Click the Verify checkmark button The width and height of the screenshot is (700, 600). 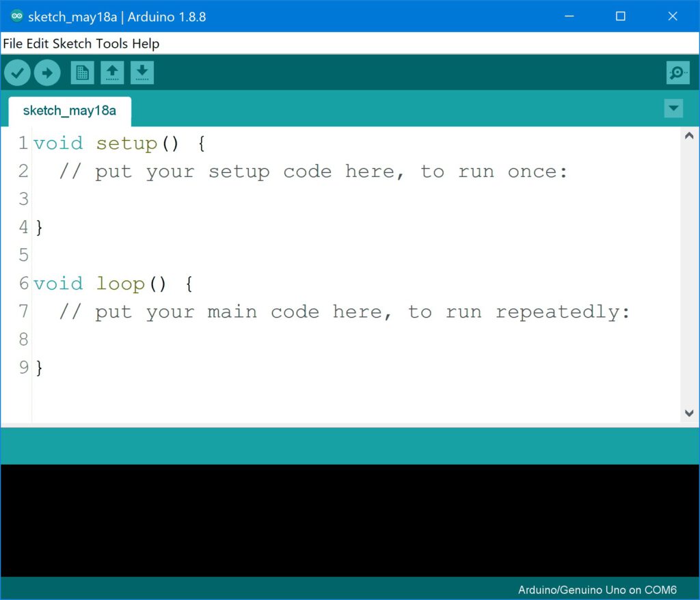tap(17, 72)
